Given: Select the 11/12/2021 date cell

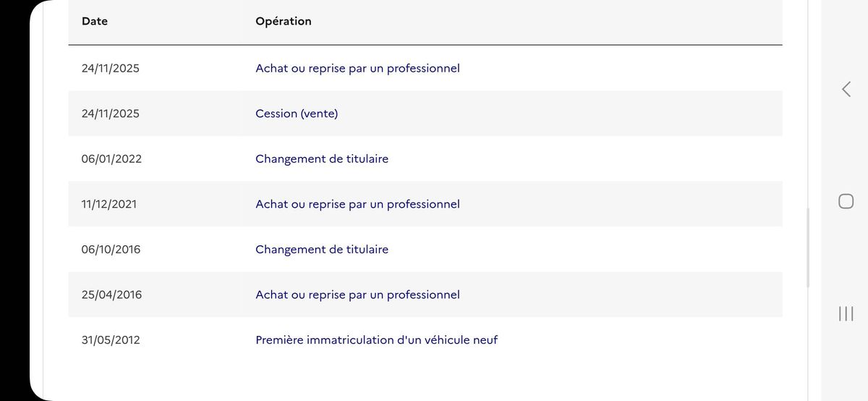Looking at the screenshot, I should tap(109, 204).
